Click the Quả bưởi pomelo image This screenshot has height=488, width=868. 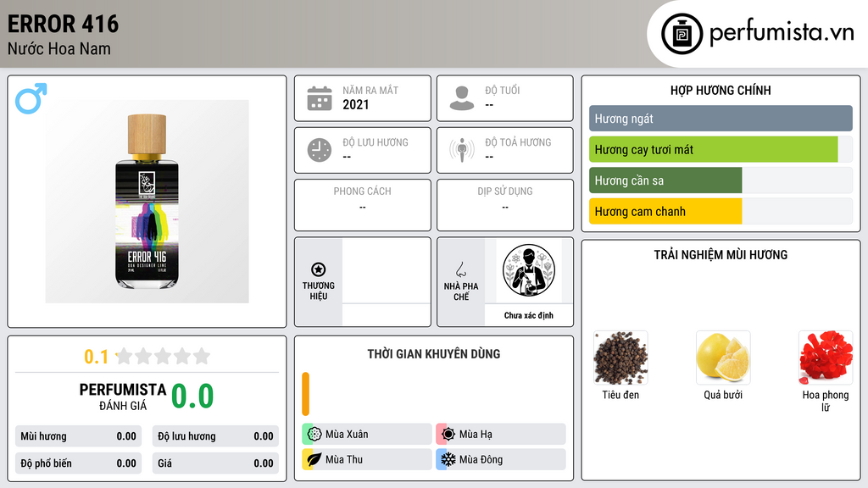[723, 358]
